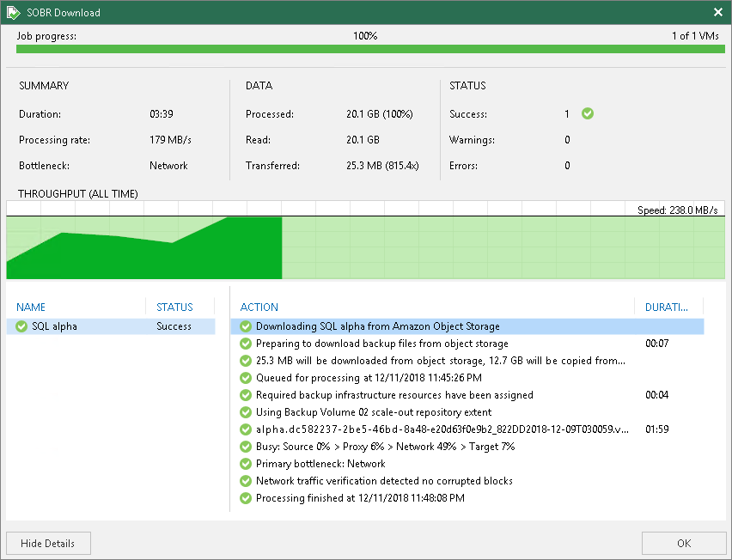Click the checkmark icon for Network traffic verification

246,481
